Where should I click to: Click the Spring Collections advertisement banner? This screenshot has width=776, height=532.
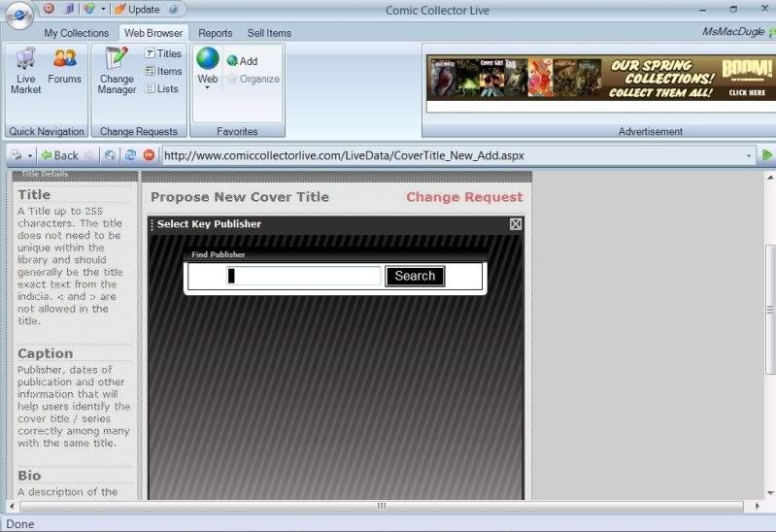click(601, 79)
